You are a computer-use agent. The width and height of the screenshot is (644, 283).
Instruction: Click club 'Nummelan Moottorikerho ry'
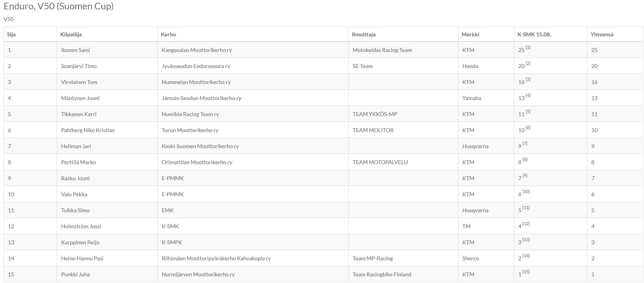coord(196,82)
